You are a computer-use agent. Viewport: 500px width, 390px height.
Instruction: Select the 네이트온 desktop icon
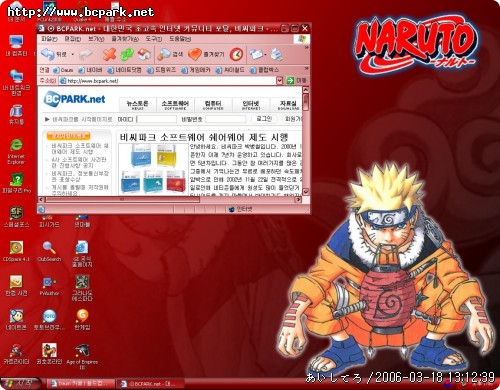point(16,319)
